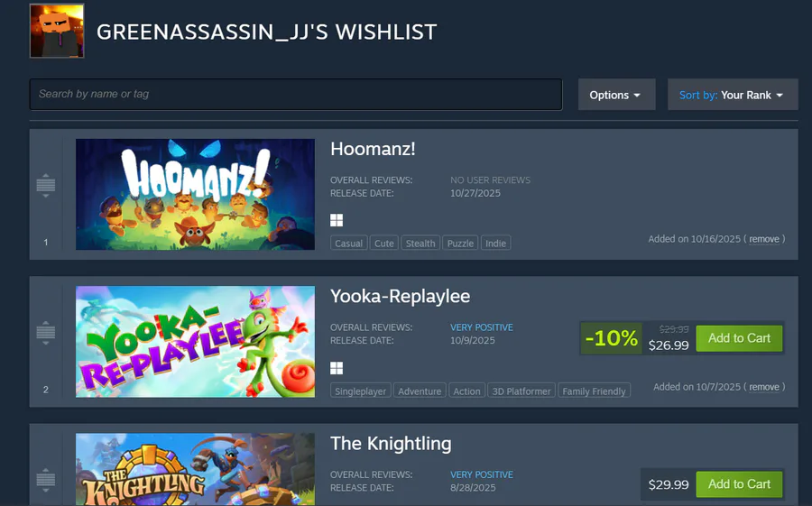
Task: Select the Stealth tag on Hoomanz!
Action: (x=420, y=243)
